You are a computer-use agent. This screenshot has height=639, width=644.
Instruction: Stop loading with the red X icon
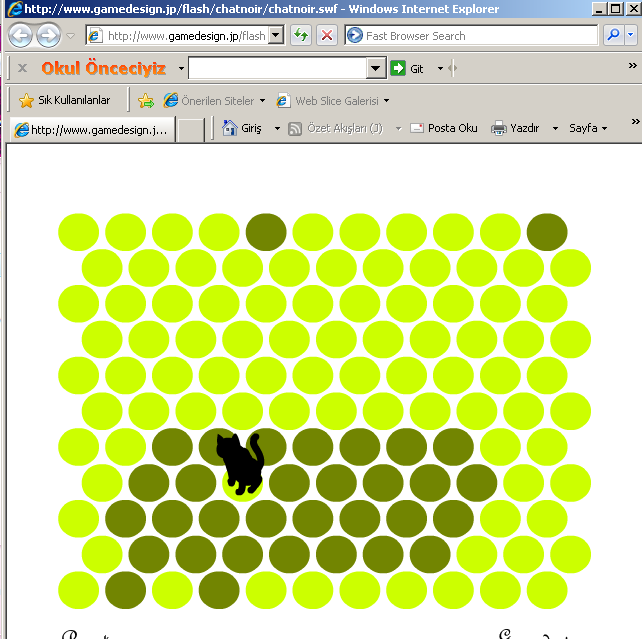tap(327, 36)
